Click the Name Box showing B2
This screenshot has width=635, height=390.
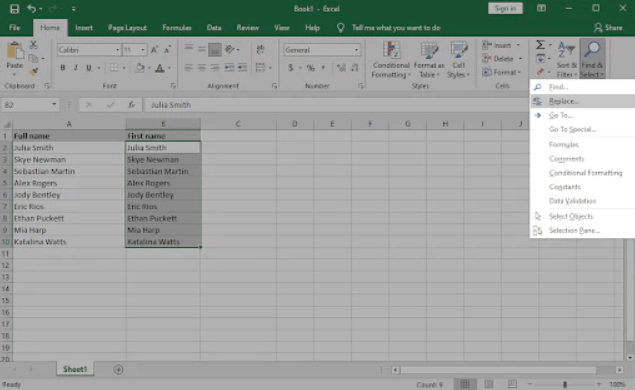coord(30,105)
